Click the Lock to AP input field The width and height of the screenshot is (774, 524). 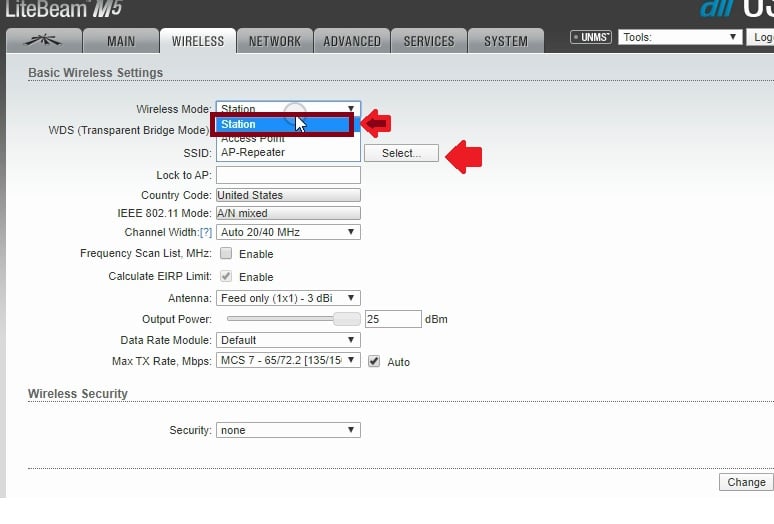pyautogui.click(x=288, y=175)
